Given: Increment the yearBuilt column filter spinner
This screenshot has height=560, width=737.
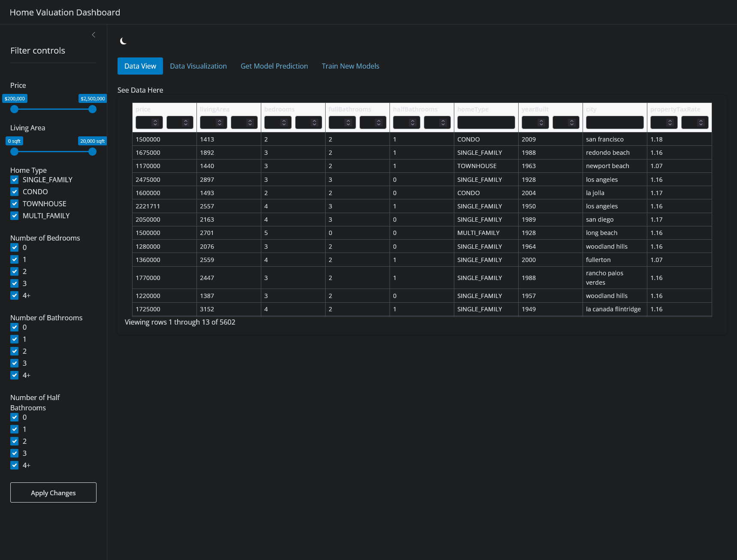Looking at the screenshot, I should tap(541, 120).
